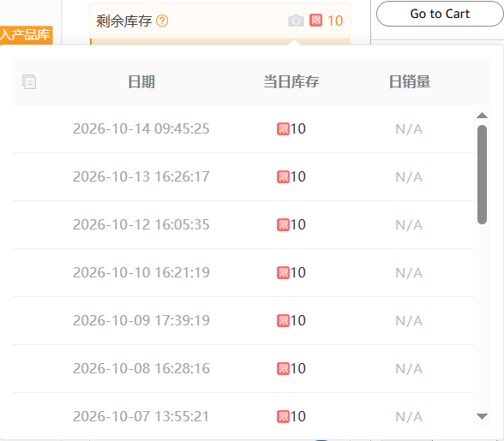This screenshot has width=504, height=441.
Task: Click N/A sales in 2026-10-14 row
Action: click(409, 129)
